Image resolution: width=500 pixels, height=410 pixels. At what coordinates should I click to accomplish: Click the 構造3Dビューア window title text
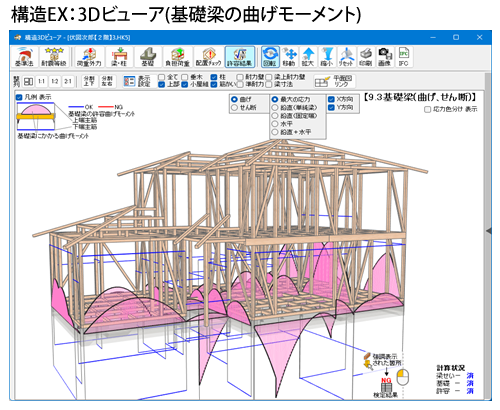[x=77, y=38]
